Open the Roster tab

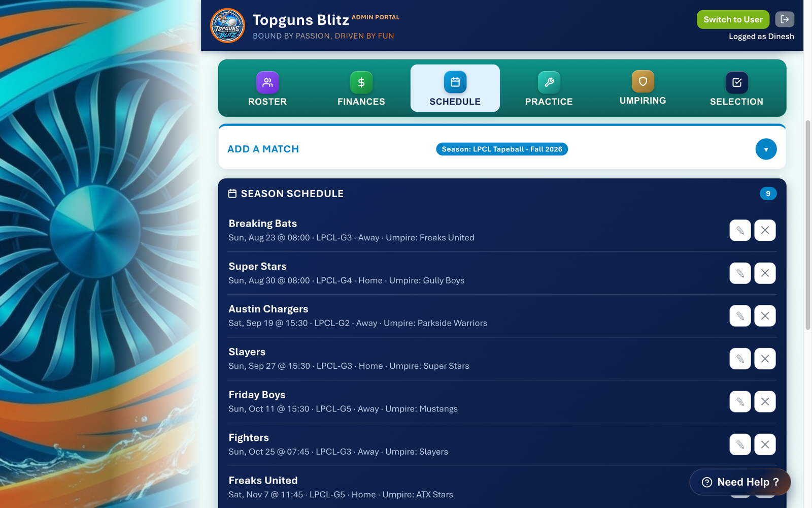pos(267,88)
